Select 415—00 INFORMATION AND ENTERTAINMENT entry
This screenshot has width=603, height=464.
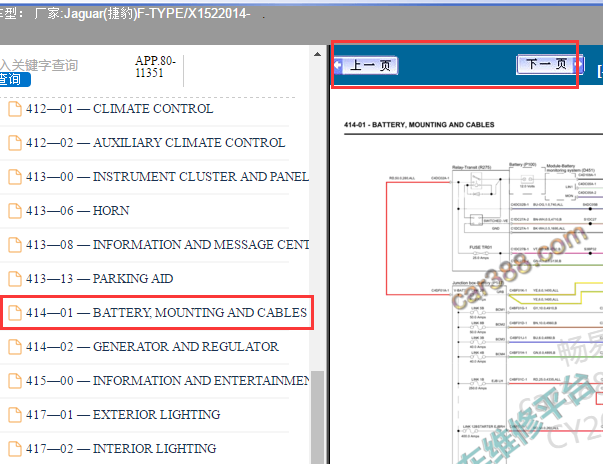[x=167, y=381]
